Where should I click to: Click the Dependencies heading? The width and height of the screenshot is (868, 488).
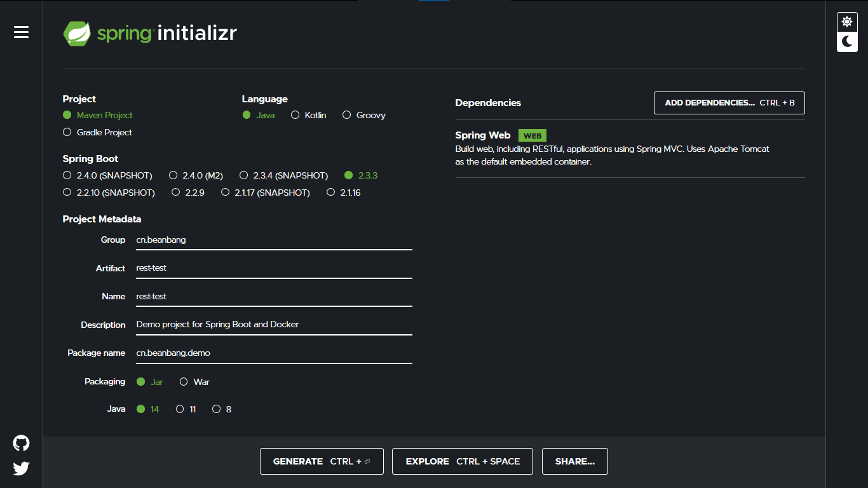(488, 103)
